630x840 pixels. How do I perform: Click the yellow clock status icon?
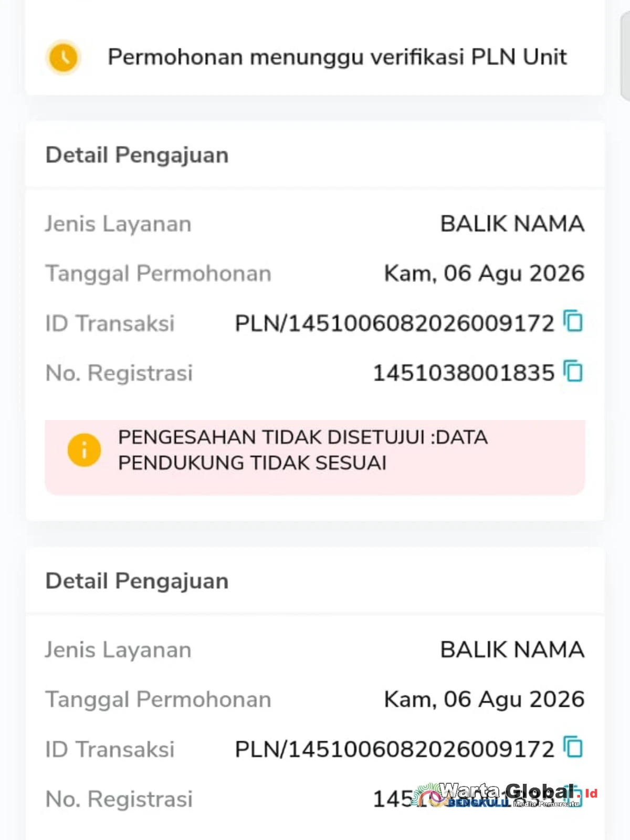(63, 57)
